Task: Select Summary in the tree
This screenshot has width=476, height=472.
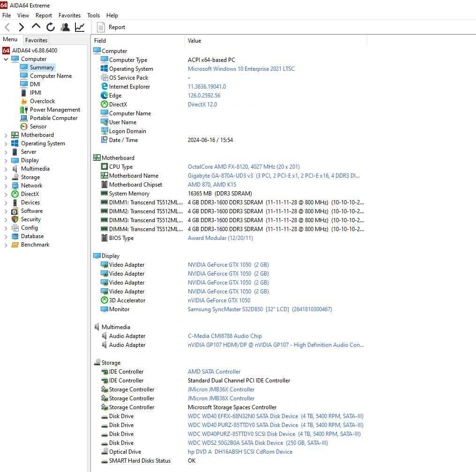Action: coord(42,67)
